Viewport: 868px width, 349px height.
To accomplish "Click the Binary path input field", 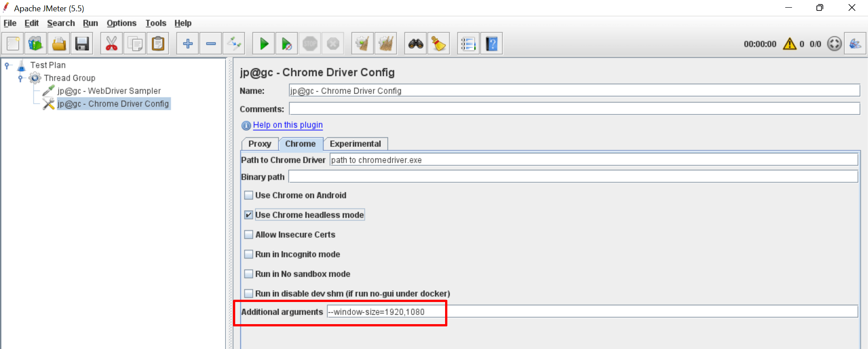I will pyautogui.click(x=573, y=176).
